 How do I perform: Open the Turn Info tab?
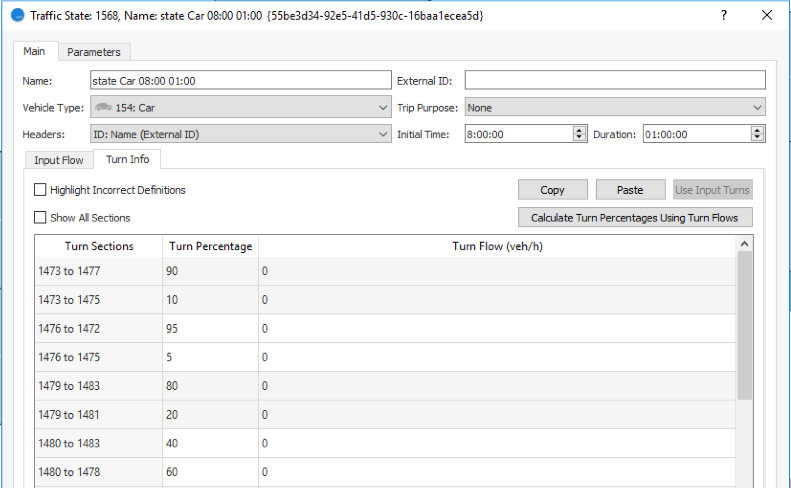point(127,160)
